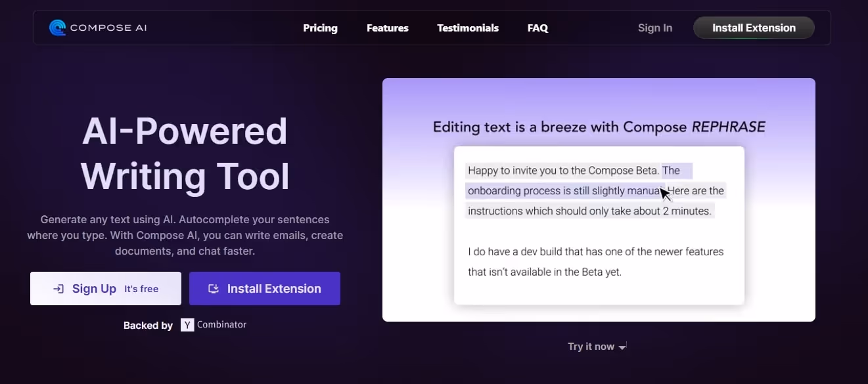This screenshot has width=868, height=384.
Task: Click the AI-Powered Writing Tool headline
Action: tap(185, 154)
